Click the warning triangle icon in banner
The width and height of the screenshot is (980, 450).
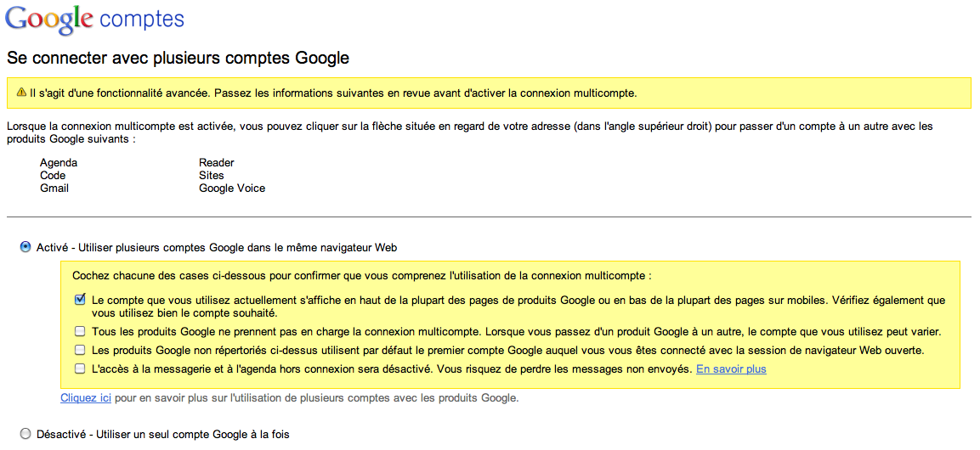[x=21, y=93]
